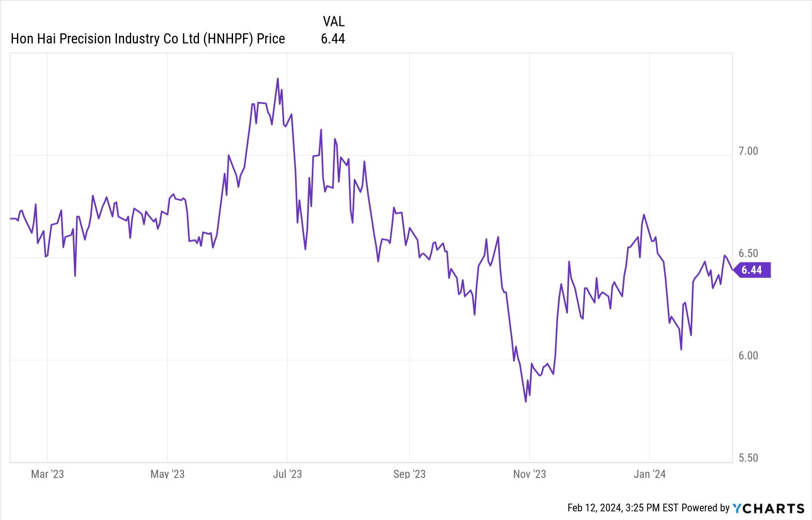Click the price line's late-December peak
Screen dimensions: 812x520
pos(644,215)
